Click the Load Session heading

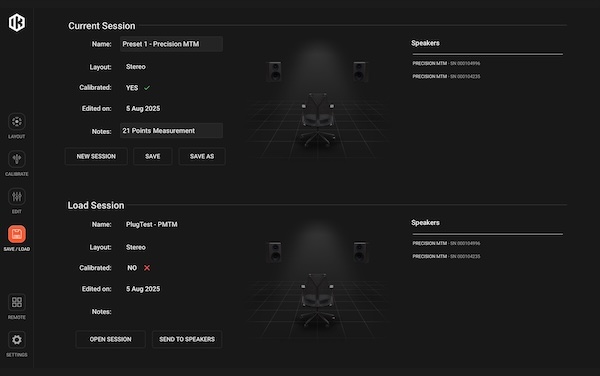[x=96, y=205]
